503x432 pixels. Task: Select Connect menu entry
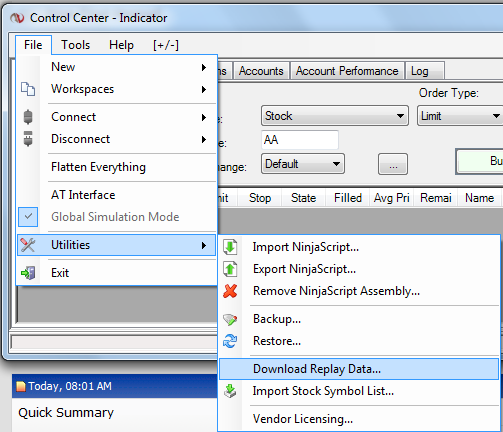117,117
